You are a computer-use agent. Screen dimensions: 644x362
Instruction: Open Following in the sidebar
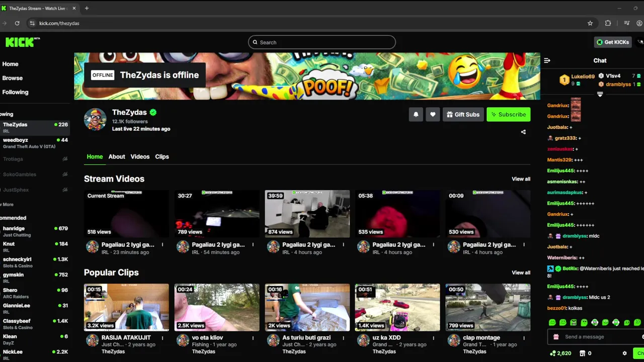15,93
